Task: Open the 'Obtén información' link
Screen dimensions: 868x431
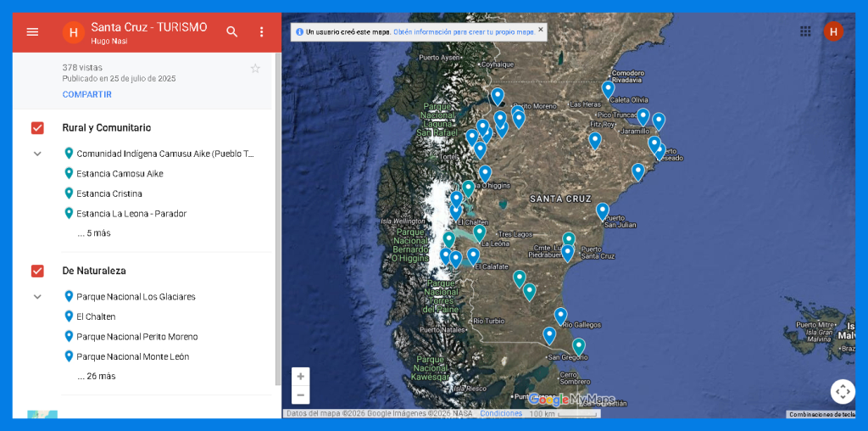Action: point(464,32)
